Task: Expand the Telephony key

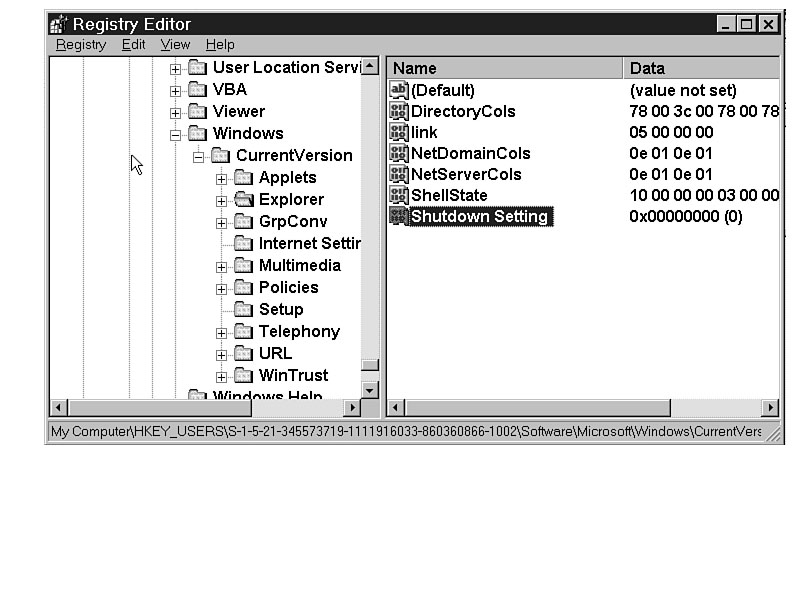Action: [x=222, y=332]
